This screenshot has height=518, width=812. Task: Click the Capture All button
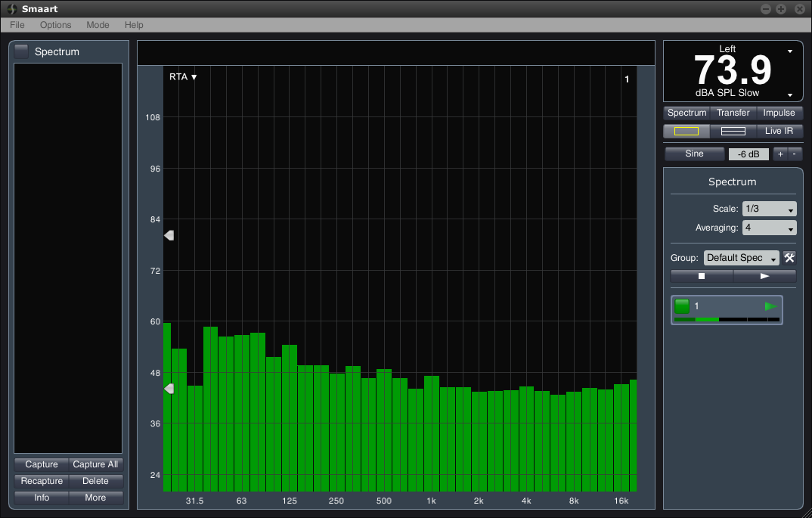click(95, 464)
